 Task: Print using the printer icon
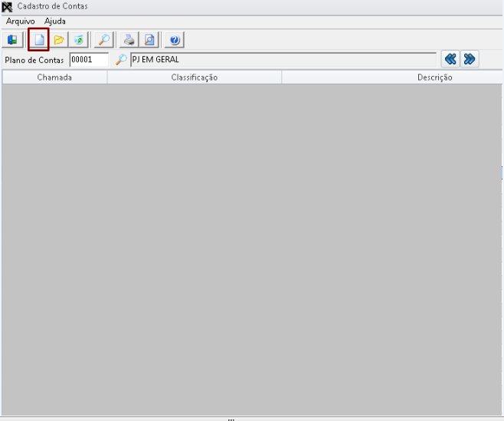pyautogui.click(x=129, y=40)
